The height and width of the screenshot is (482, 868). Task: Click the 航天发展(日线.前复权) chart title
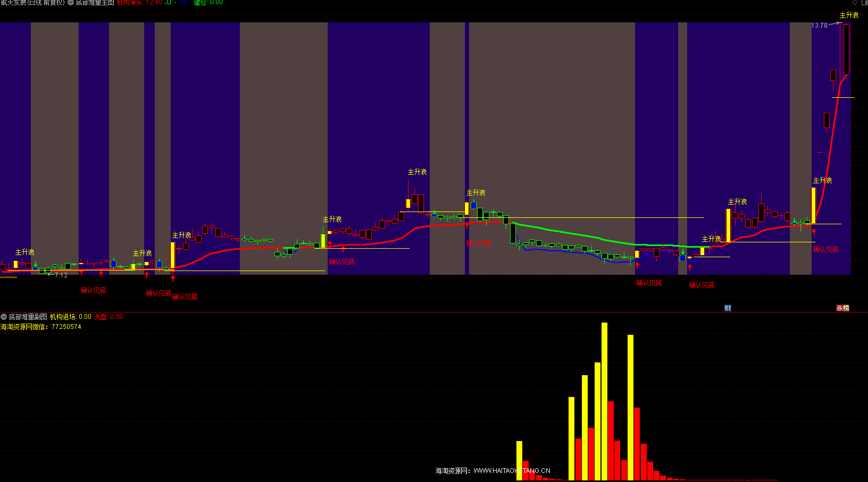32,3
